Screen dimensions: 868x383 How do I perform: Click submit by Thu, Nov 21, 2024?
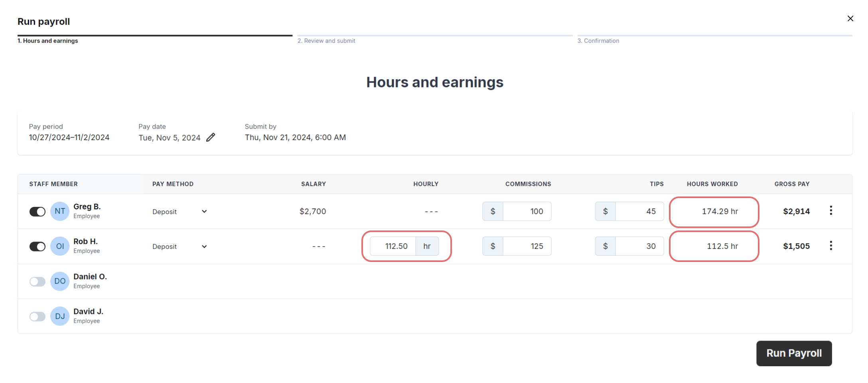pyautogui.click(x=295, y=137)
